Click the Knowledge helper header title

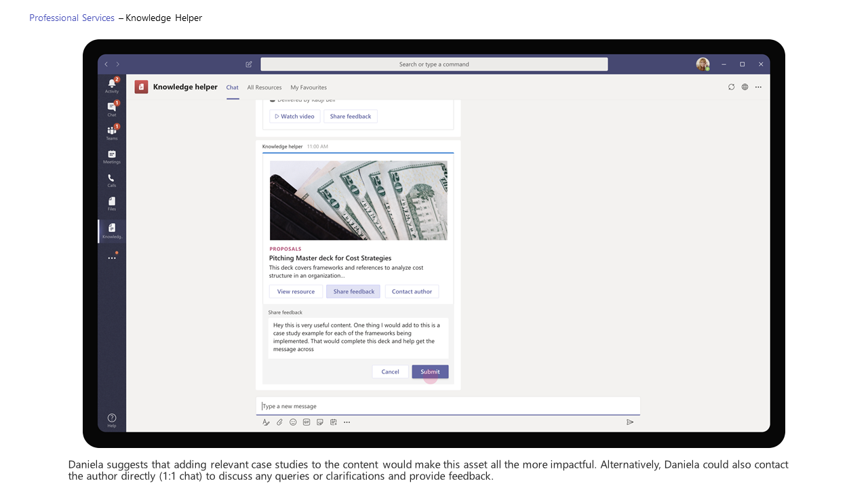coord(185,87)
